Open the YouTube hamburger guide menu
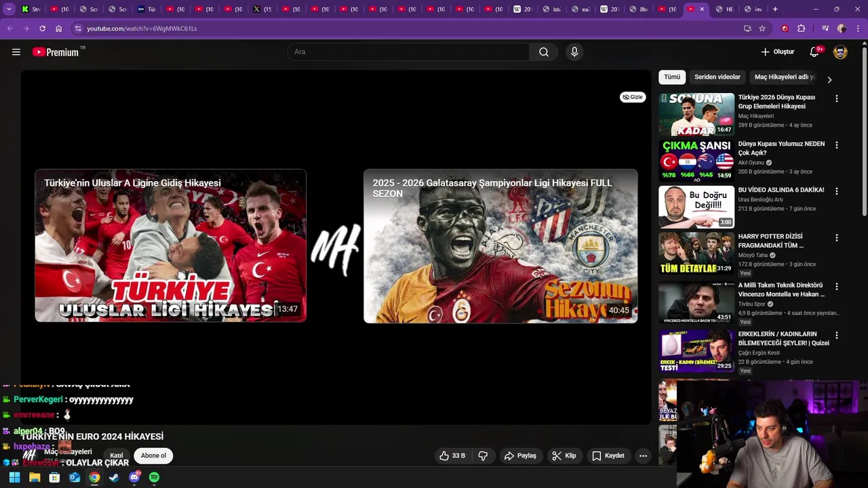This screenshot has height=488, width=868. tap(16, 52)
